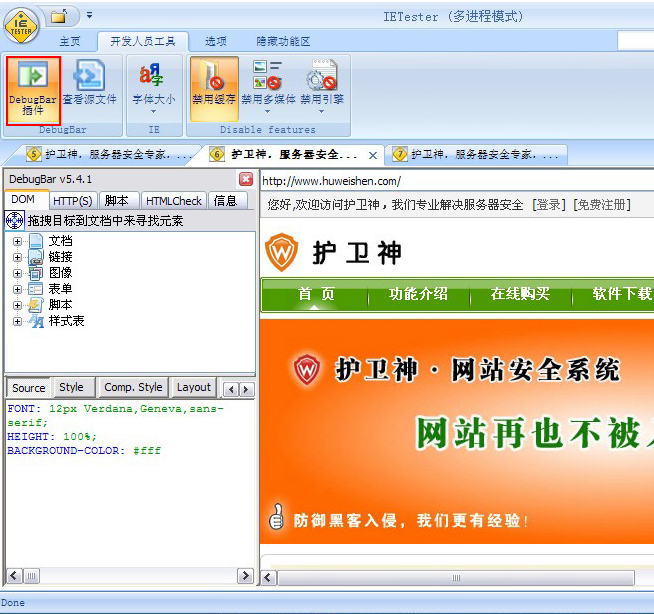This screenshot has width=654, height=614.
Task: Select the 表单 forms icon in tree
Action: click(x=36, y=289)
